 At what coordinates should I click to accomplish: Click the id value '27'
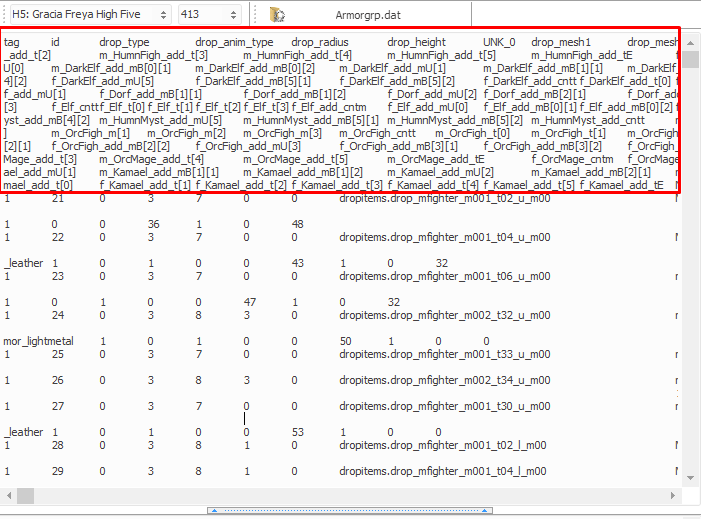point(58,406)
